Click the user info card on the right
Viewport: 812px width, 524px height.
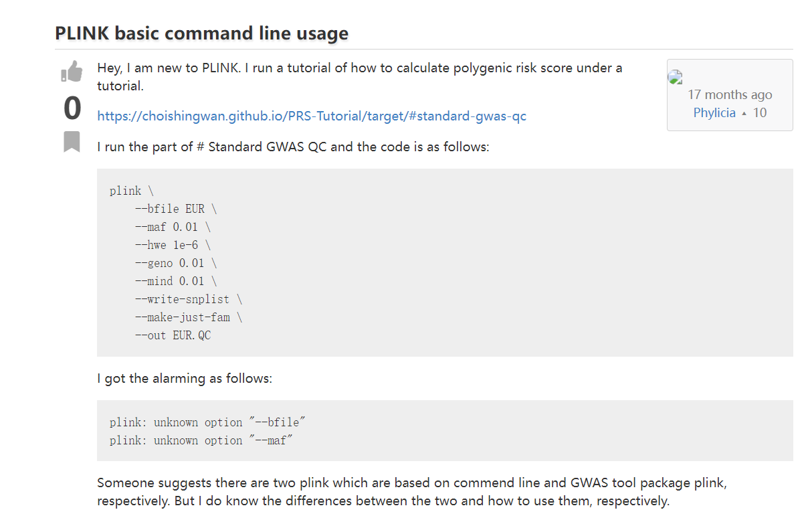[x=729, y=94]
